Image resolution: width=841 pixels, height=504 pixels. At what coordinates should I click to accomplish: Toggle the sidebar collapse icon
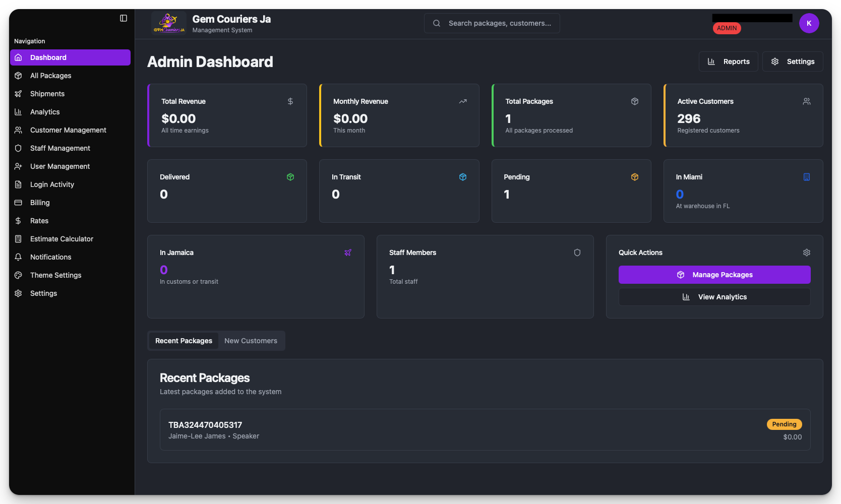[x=124, y=18]
